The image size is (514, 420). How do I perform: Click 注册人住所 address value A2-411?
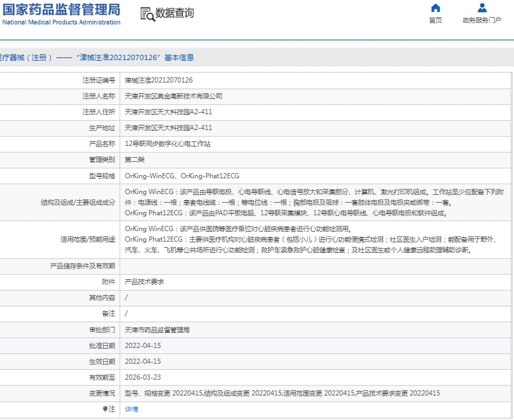[168, 112]
